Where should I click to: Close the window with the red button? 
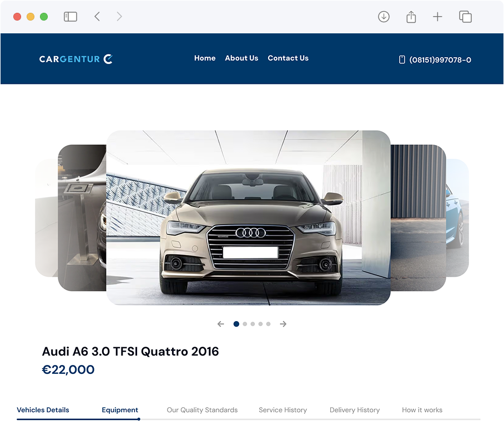[x=17, y=17]
